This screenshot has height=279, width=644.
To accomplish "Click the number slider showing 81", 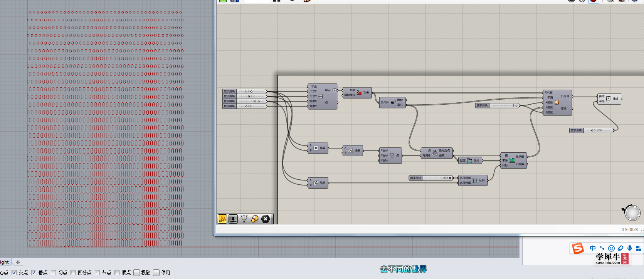I will [244, 101].
